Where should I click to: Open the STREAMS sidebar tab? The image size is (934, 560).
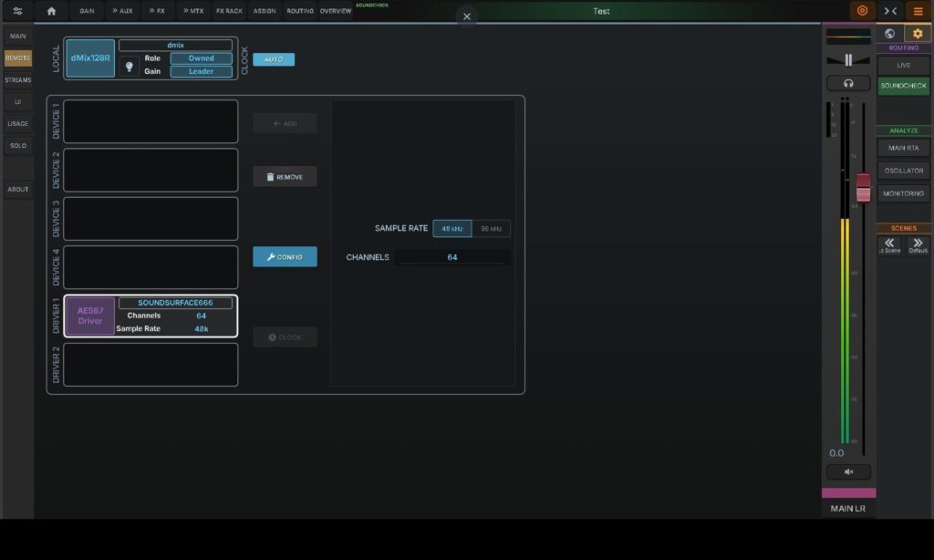(x=18, y=80)
